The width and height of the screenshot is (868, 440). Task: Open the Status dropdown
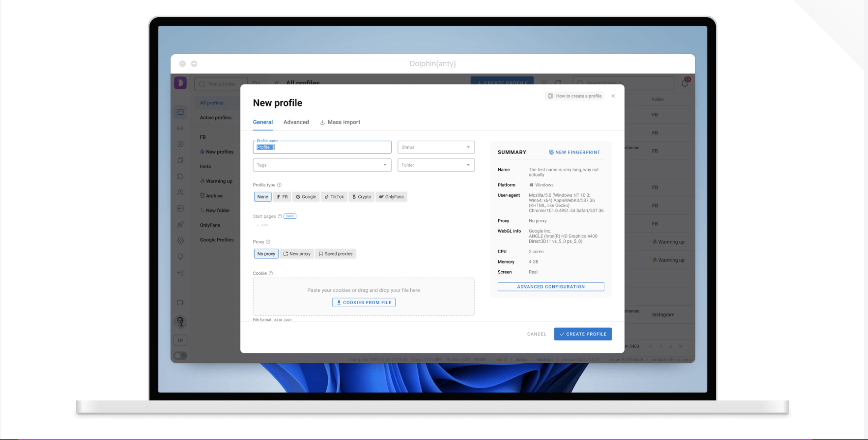pyautogui.click(x=436, y=147)
